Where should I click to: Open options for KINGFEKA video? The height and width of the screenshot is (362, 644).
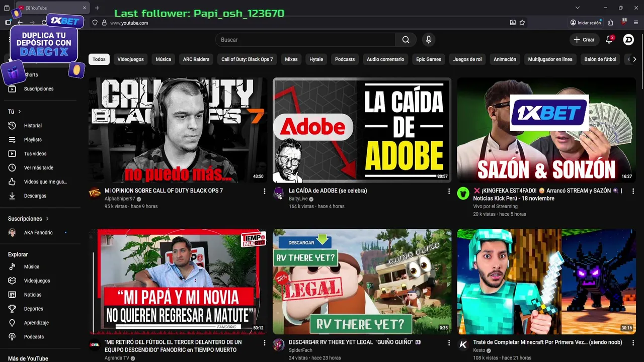[633, 191]
